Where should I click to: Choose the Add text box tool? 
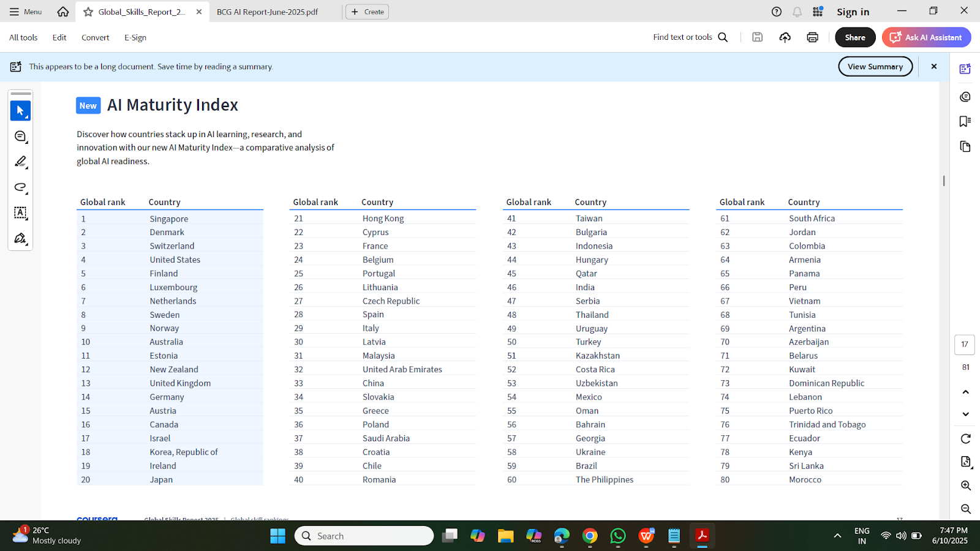coord(20,213)
